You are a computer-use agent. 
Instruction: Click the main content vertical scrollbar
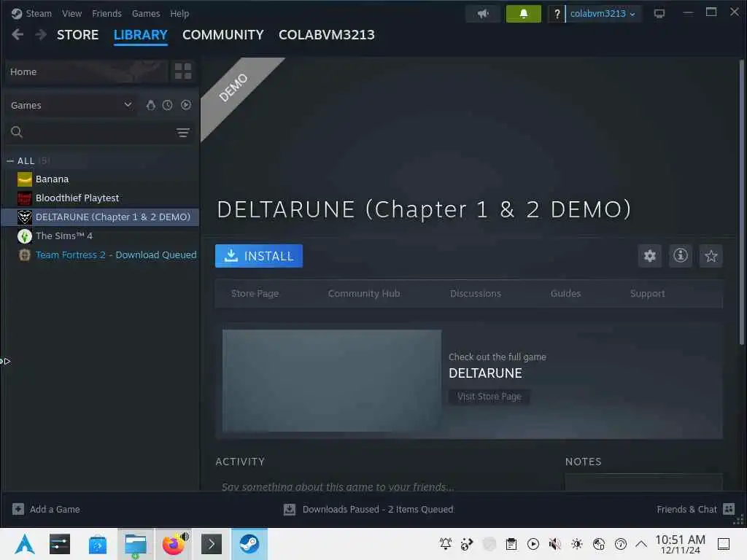point(741,202)
